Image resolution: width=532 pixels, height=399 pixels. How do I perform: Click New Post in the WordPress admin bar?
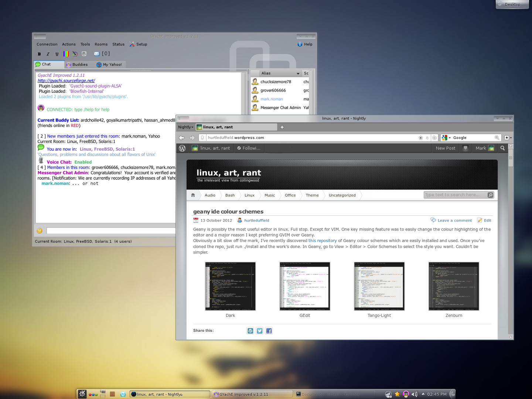[446, 148]
